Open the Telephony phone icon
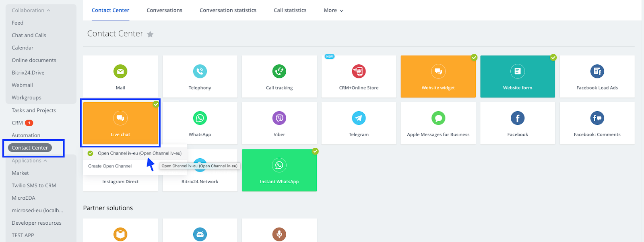 [x=200, y=71]
